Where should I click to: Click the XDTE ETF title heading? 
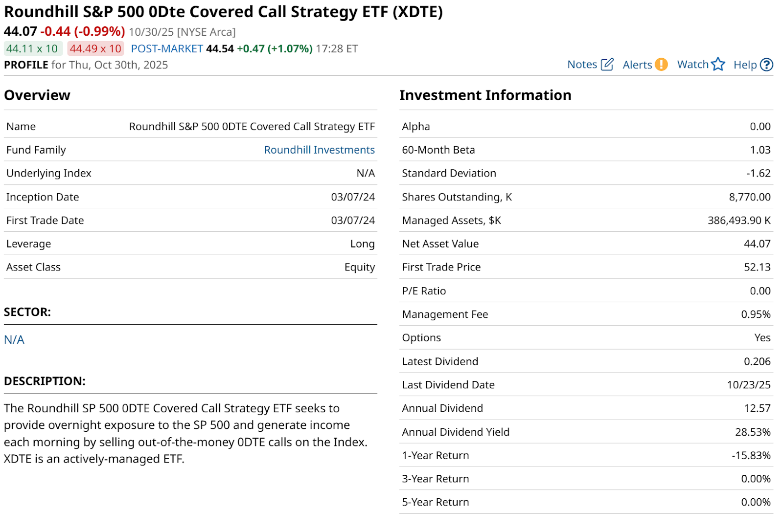(x=223, y=12)
